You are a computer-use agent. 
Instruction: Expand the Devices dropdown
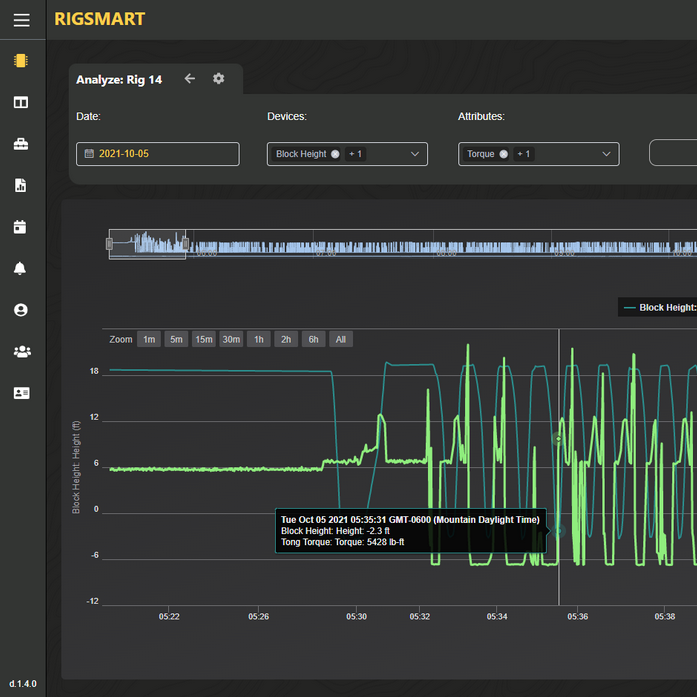click(x=415, y=154)
